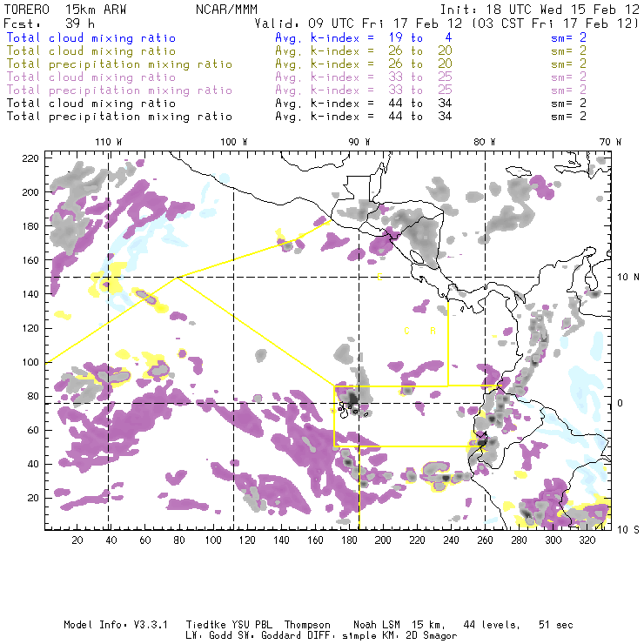Select the "10 S" latitude label

(628, 530)
